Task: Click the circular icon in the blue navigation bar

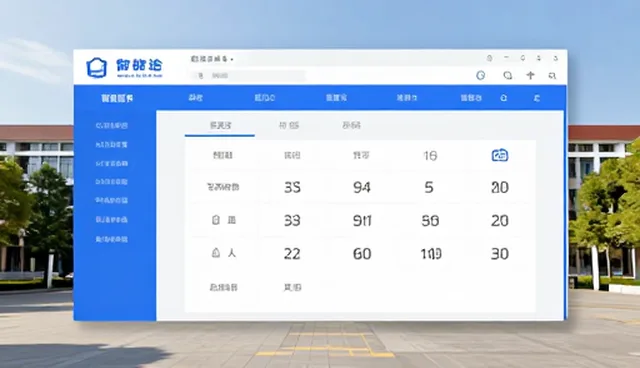Action: pyautogui.click(x=504, y=98)
